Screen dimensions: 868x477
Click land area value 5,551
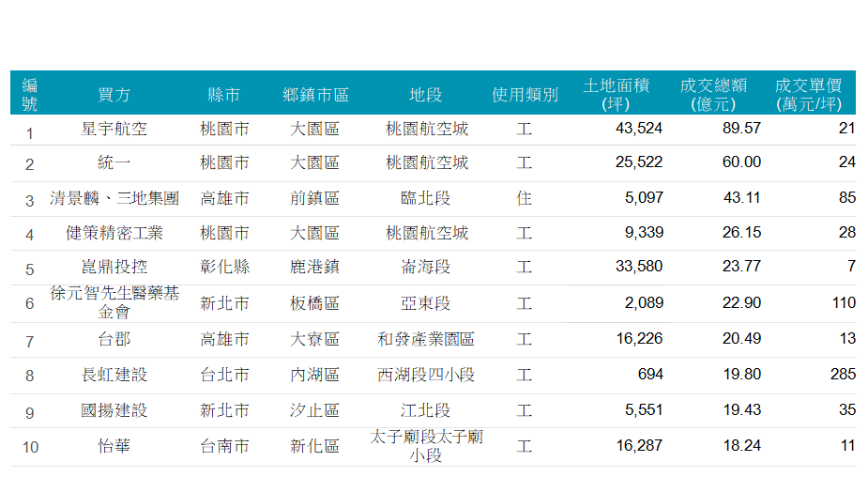click(644, 410)
